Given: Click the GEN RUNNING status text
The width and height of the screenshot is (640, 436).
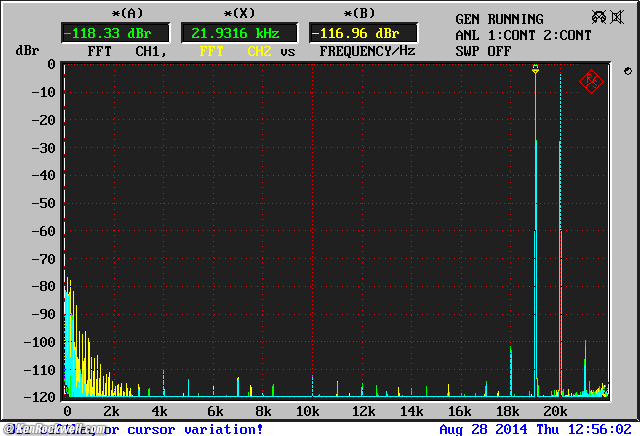Looking at the screenshot, I should [499, 19].
